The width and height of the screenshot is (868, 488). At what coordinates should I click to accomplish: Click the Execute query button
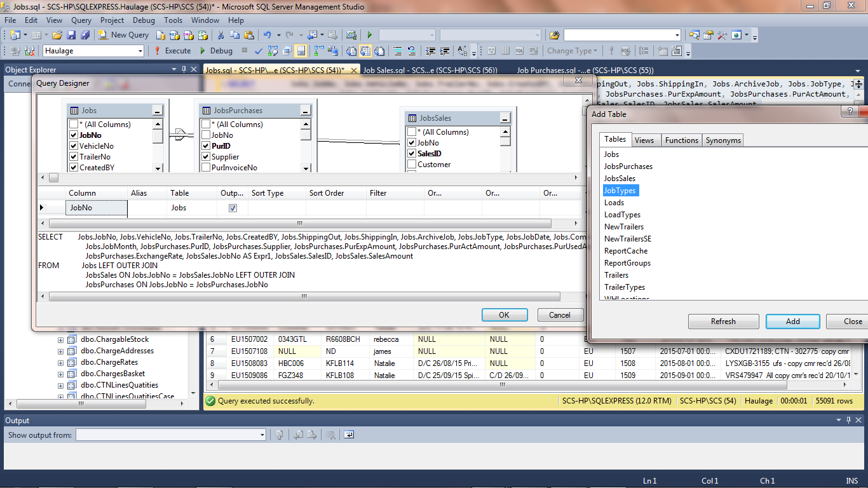pyautogui.click(x=172, y=51)
